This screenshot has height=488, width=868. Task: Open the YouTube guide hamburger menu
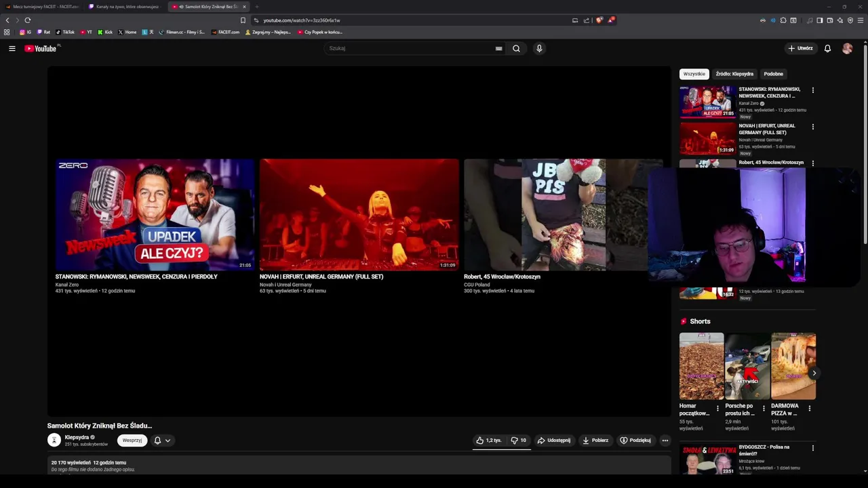point(12,48)
